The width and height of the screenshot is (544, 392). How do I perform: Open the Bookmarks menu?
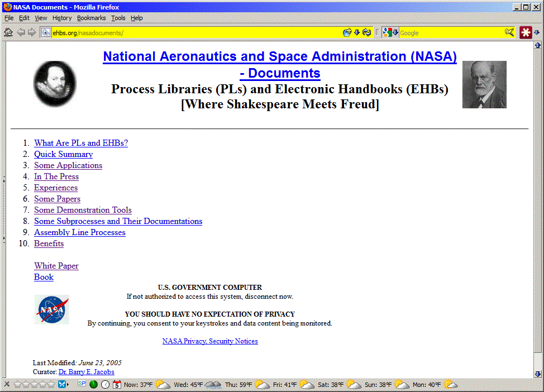(91, 18)
